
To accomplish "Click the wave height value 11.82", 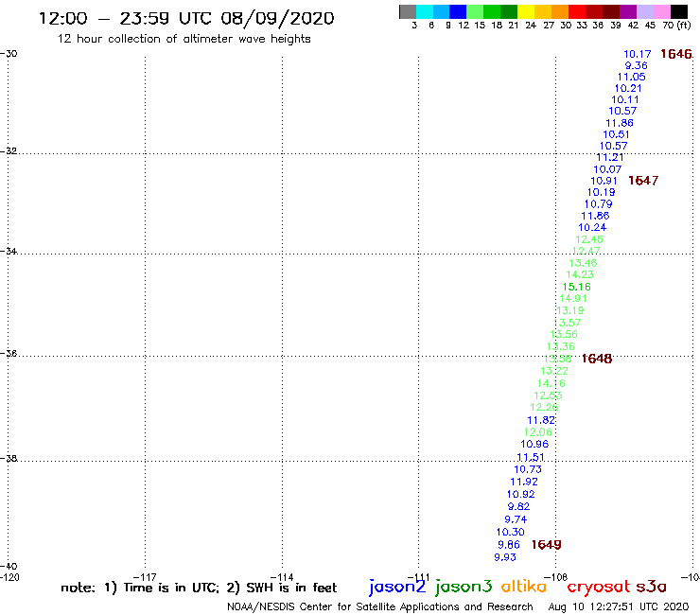I will click(541, 420).
